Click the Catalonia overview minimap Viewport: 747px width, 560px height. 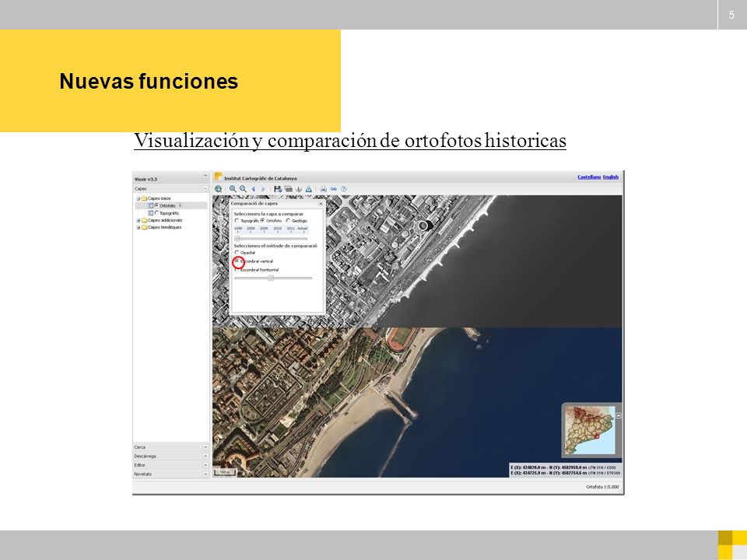coord(590,430)
